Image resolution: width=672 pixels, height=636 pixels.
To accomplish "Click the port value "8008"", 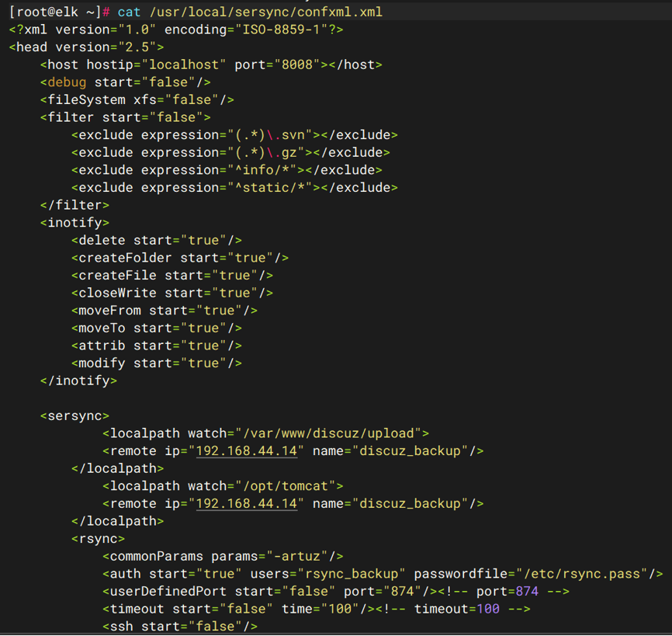I will (x=297, y=64).
